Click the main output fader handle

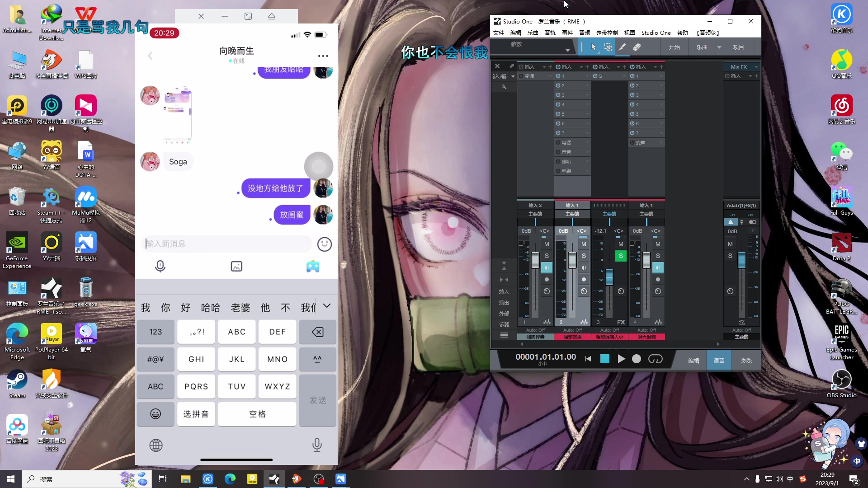742,261
